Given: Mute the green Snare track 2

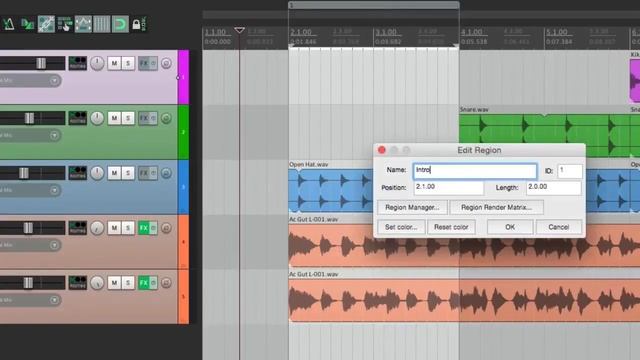Looking at the screenshot, I should coord(114,118).
